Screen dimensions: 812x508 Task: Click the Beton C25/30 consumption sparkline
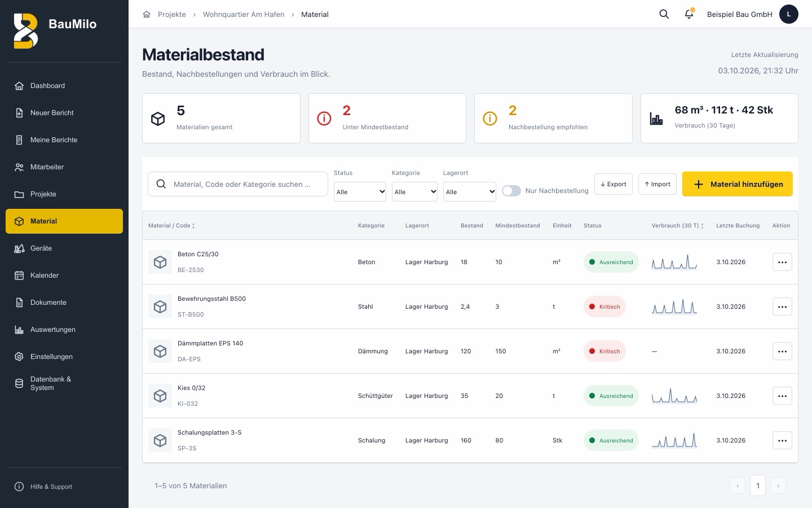click(674, 262)
